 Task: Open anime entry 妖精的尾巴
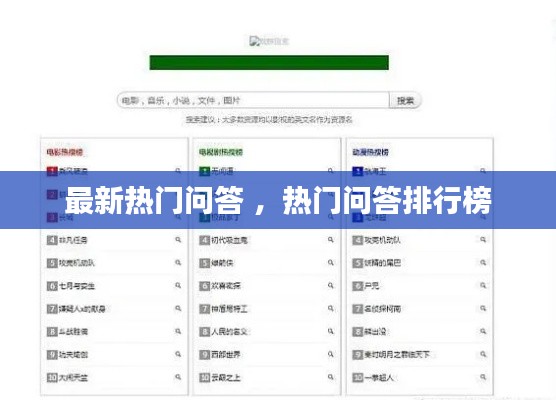click(383, 263)
